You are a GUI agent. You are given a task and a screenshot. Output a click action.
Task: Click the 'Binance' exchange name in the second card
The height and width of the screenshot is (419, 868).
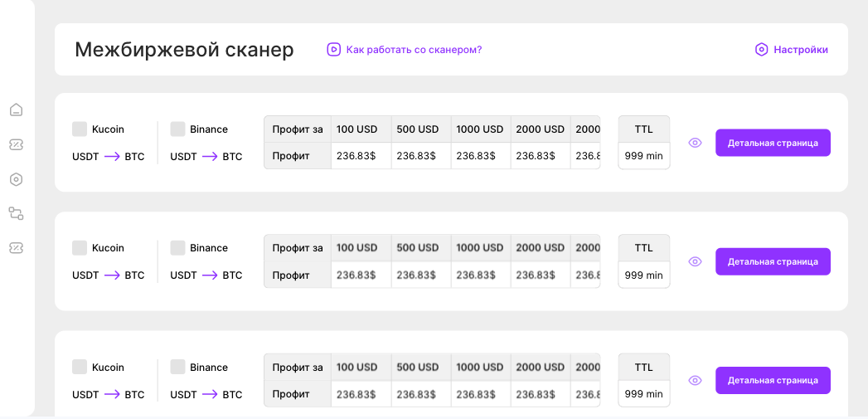tap(209, 248)
